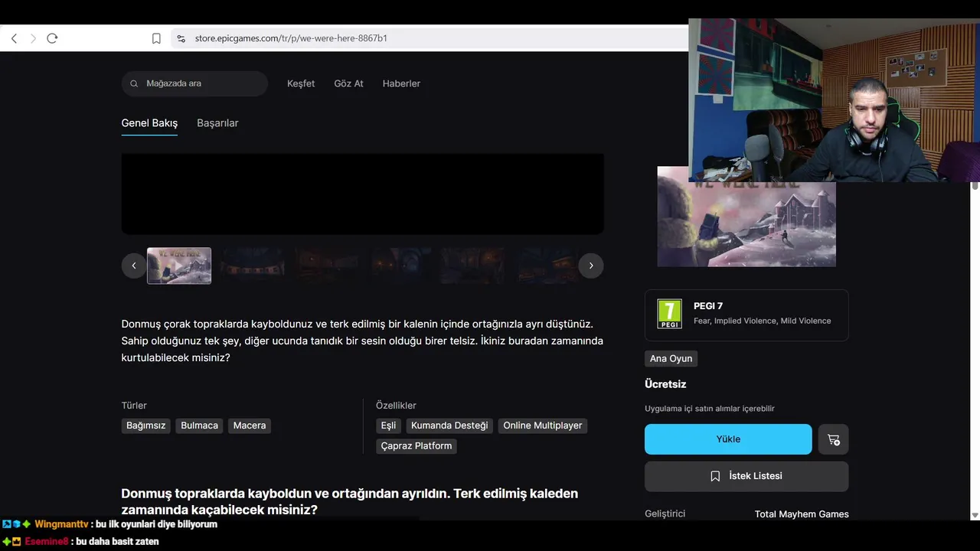
Task: Go back with the browser back arrow
Action: point(14,38)
